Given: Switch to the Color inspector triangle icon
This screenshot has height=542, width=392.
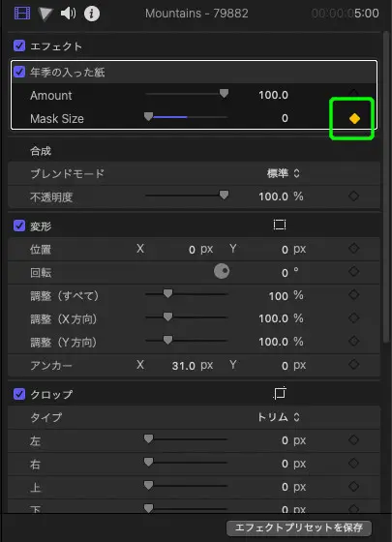Looking at the screenshot, I should point(45,14).
